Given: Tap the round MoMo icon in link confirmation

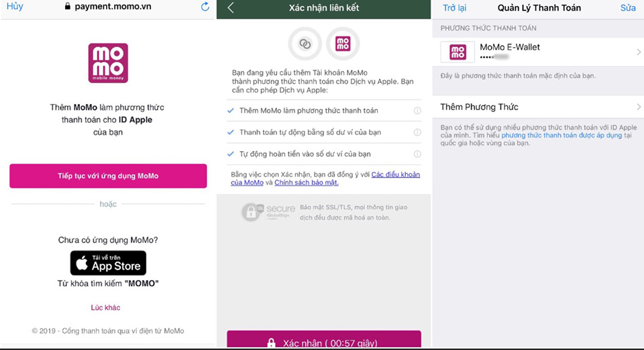Looking at the screenshot, I should [343, 44].
